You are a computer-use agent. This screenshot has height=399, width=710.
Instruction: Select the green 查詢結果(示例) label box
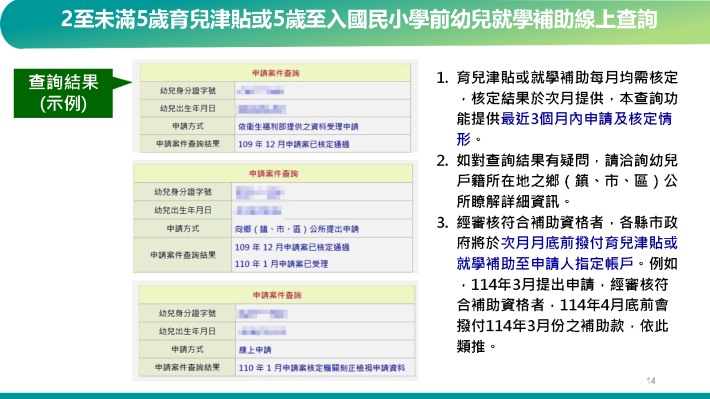coord(63,93)
